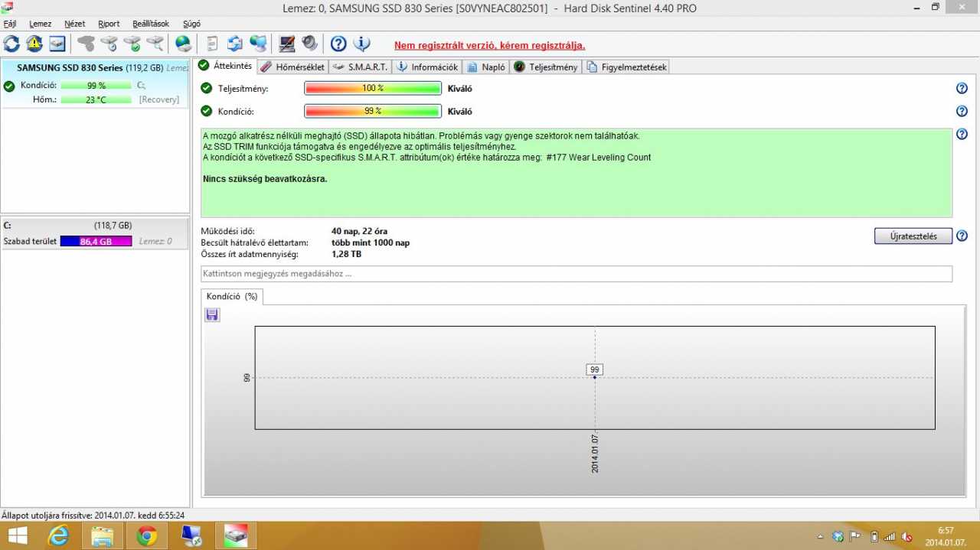Open the Súgó menu
This screenshot has height=550, width=980.
pos(191,24)
